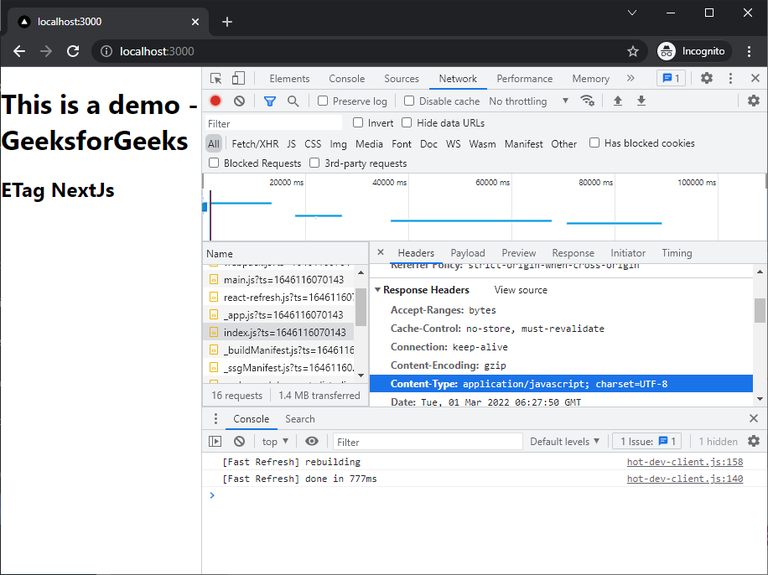
Task: Click the View source link
Action: coord(520,290)
